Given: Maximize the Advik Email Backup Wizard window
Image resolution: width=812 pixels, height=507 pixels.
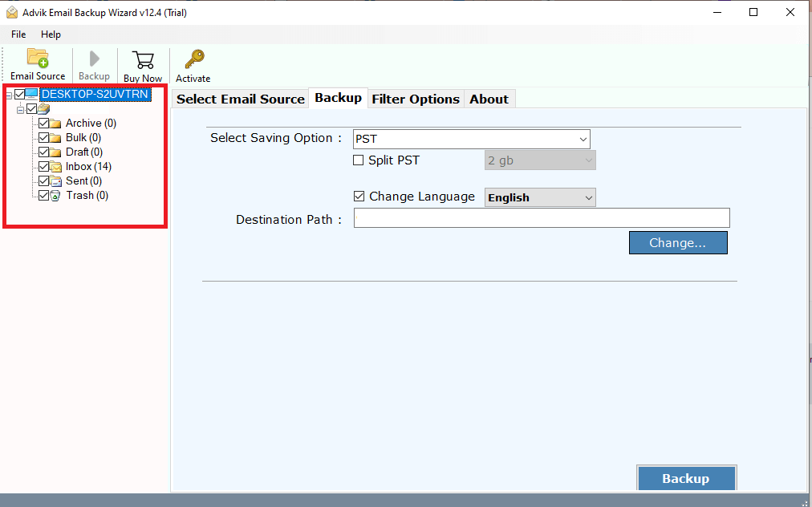Looking at the screenshot, I should pyautogui.click(x=753, y=12).
